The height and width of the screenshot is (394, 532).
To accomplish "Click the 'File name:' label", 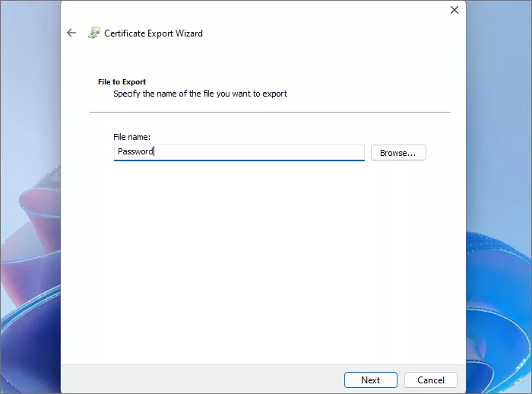I will pyautogui.click(x=132, y=137).
